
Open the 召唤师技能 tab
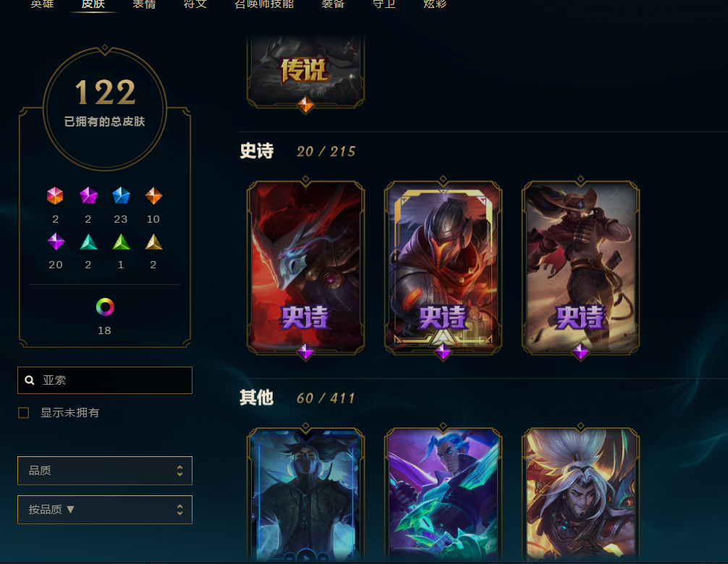click(264, 4)
